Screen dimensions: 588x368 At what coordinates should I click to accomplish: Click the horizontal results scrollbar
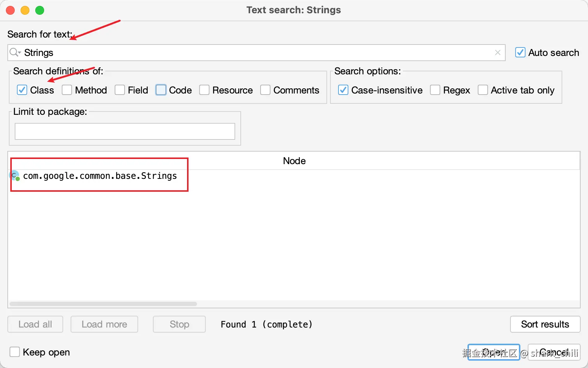103,304
